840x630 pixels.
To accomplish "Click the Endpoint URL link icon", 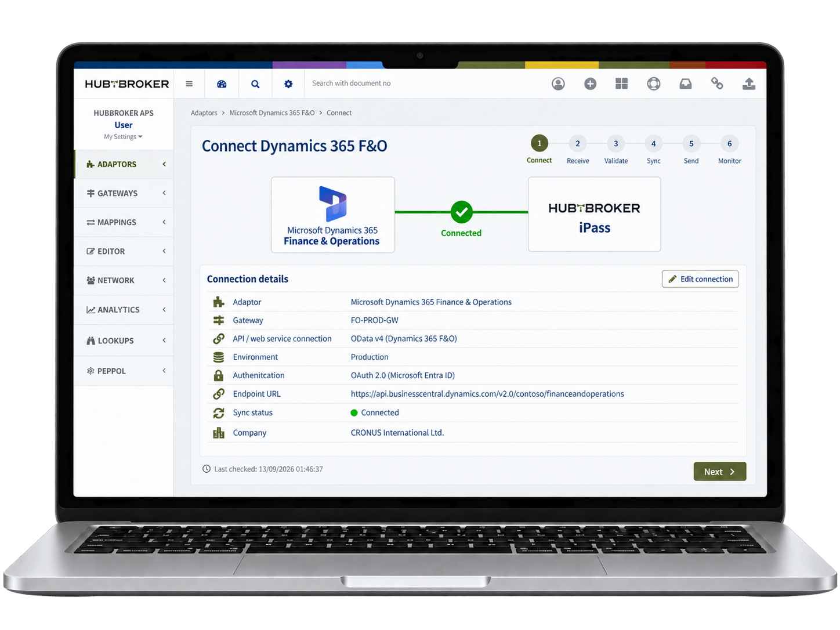I will click(219, 394).
